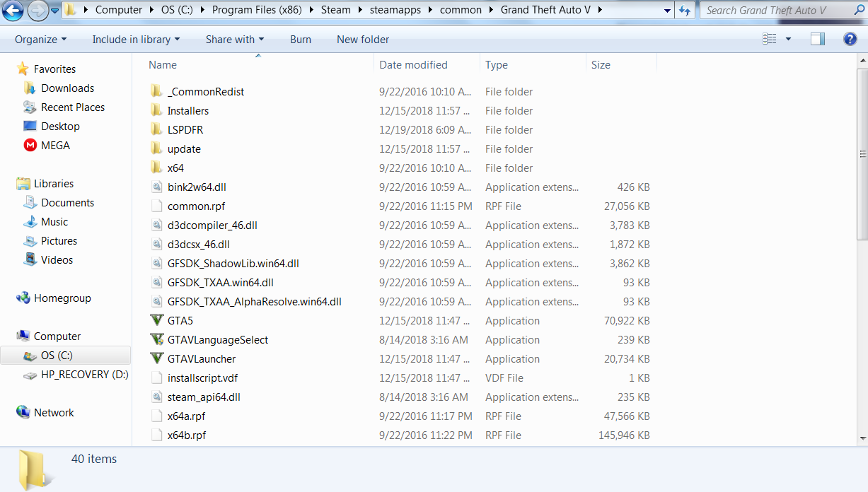Click the Steam breadcrumb in address bar
The image size is (868, 492).
pyautogui.click(x=336, y=10)
